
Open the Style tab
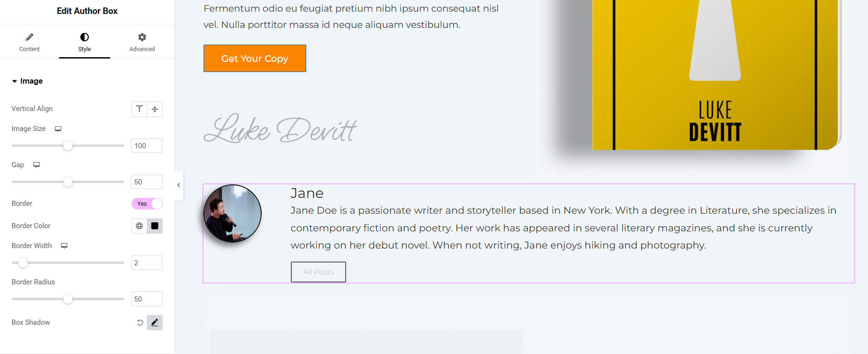click(85, 42)
